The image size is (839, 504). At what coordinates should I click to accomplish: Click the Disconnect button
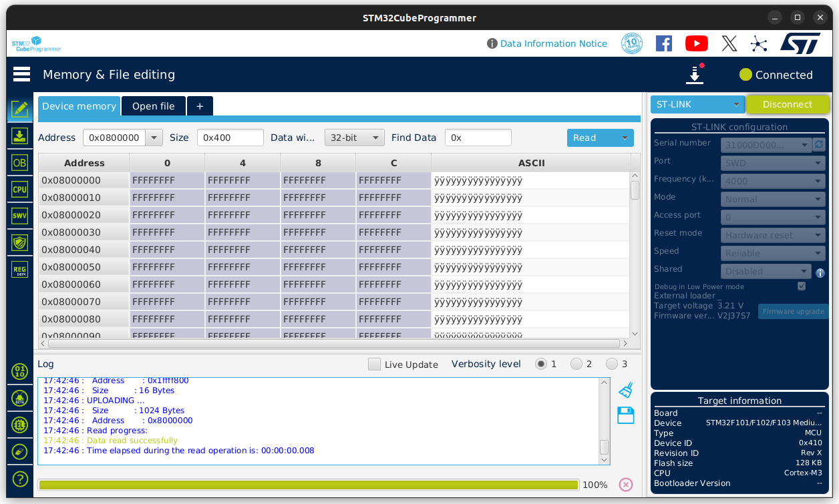788,104
